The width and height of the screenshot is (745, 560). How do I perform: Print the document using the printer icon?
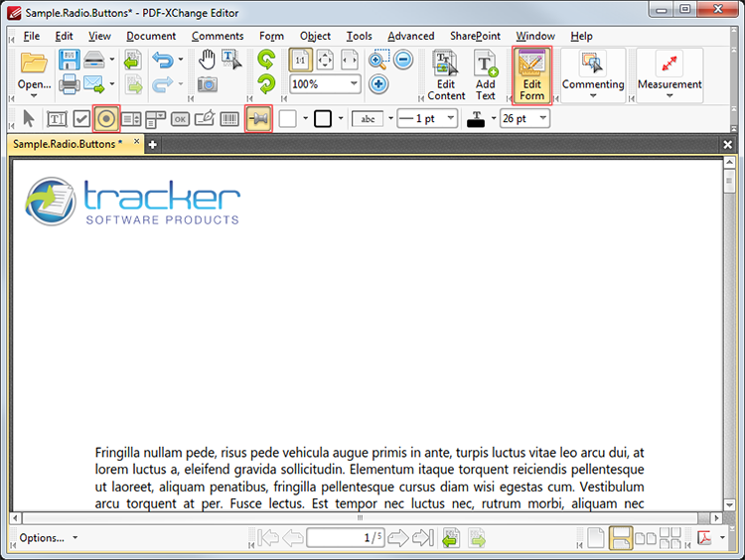pyautogui.click(x=70, y=84)
